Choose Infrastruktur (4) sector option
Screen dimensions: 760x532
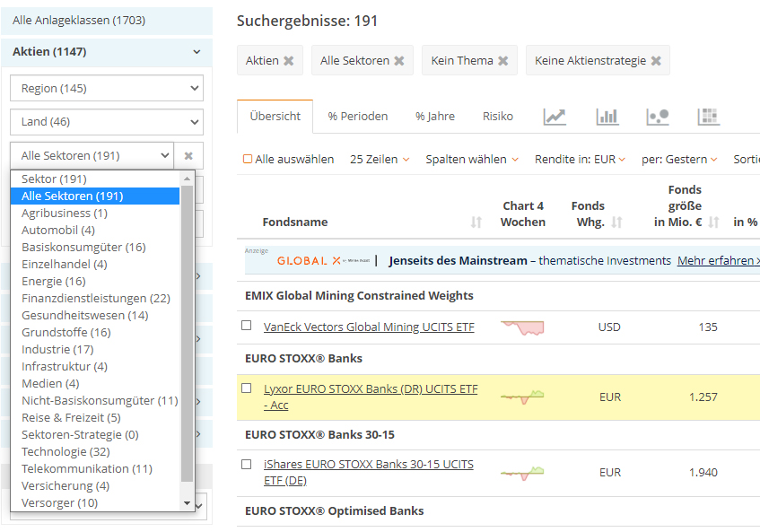95,366
